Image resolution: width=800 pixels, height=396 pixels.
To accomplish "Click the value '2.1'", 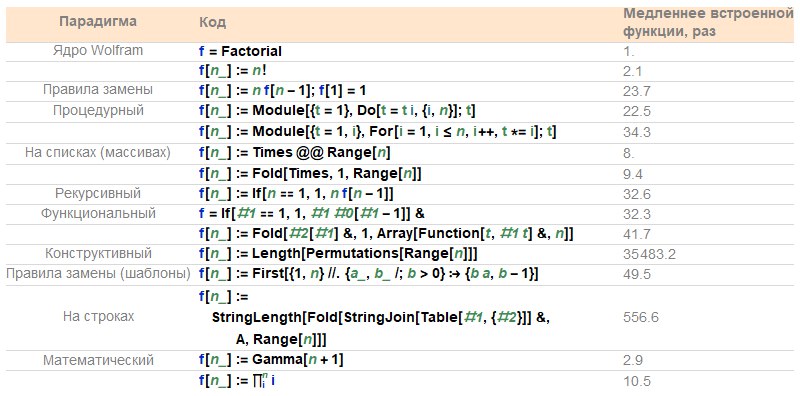I will click(632, 72).
